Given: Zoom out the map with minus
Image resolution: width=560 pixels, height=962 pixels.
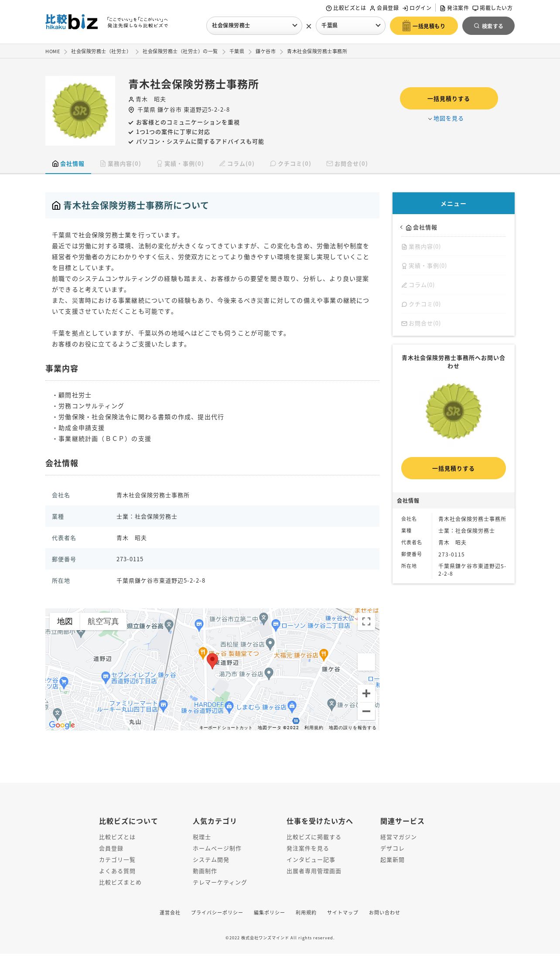Looking at the screenshot, I should [366, 711].
